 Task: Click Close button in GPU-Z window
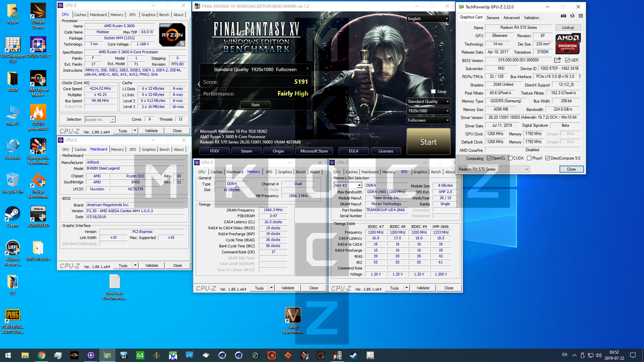tap(571, 169)
